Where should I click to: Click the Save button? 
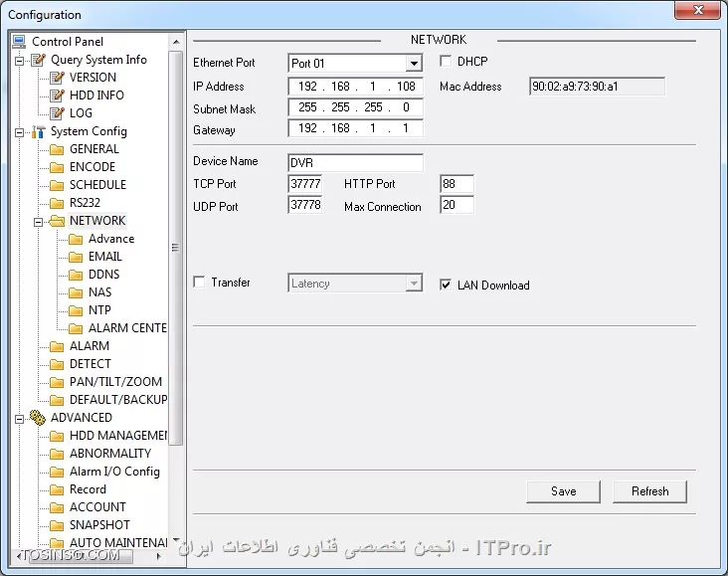coord(563,491)
